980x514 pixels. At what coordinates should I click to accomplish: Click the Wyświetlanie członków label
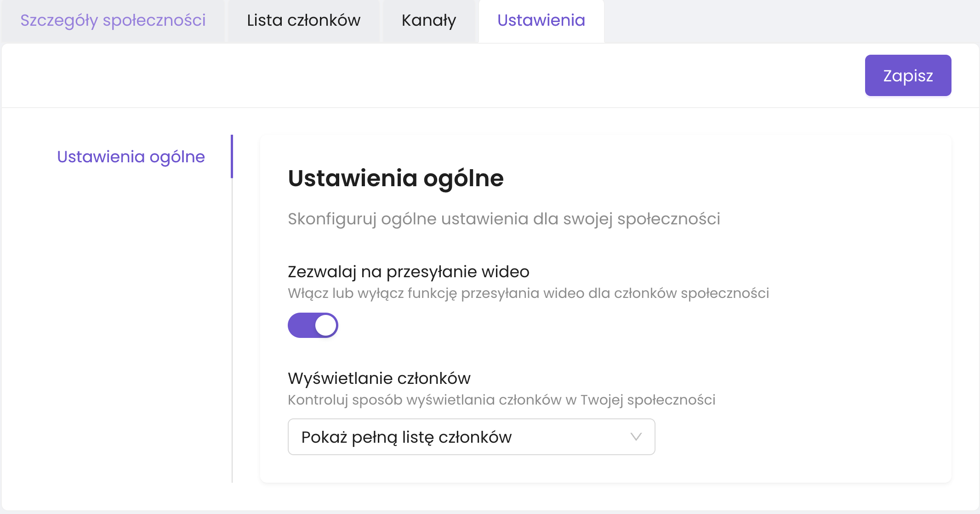(379, 378)
